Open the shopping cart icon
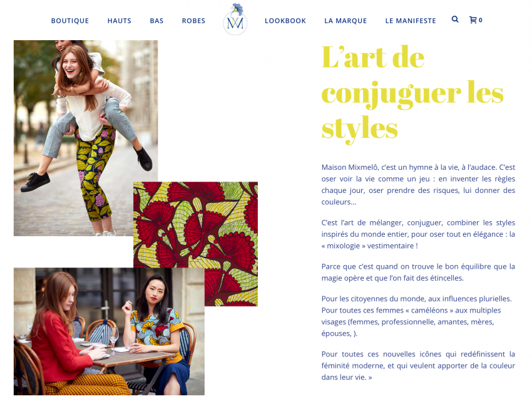The width and height of the screenshot is (532, 416). (473, 20)
